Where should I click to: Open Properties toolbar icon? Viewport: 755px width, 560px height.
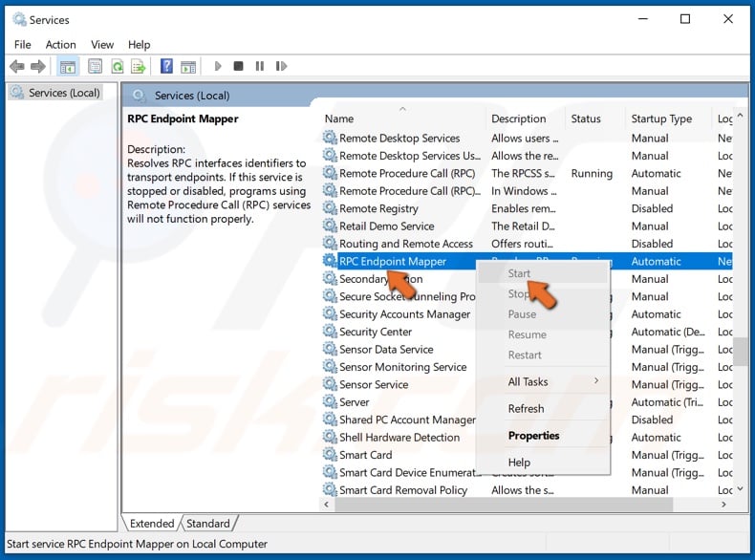pos(95,66)
